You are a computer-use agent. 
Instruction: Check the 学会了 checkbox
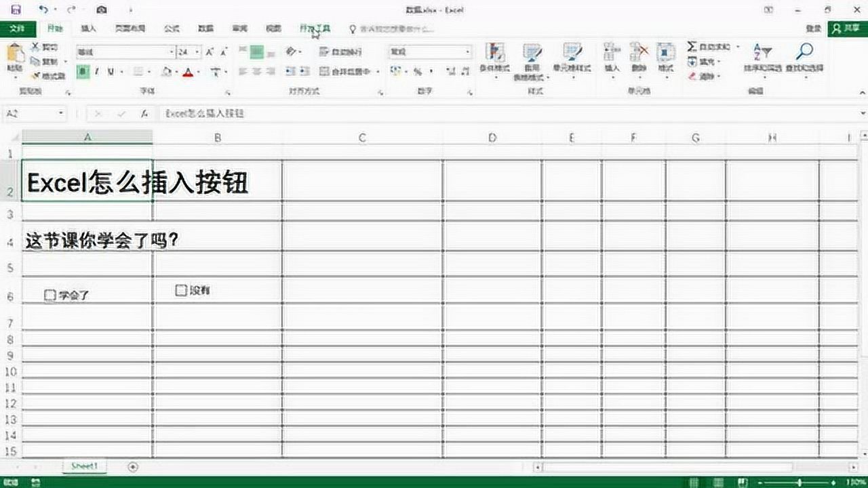click(x=50, y=295)
